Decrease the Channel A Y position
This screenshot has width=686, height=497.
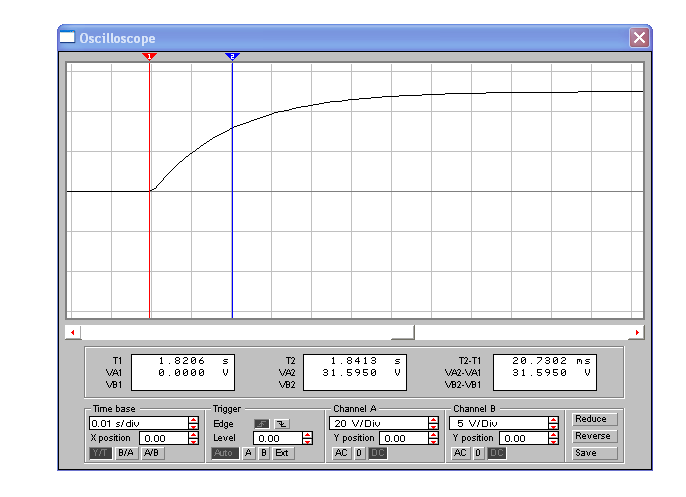coord(434,441)
